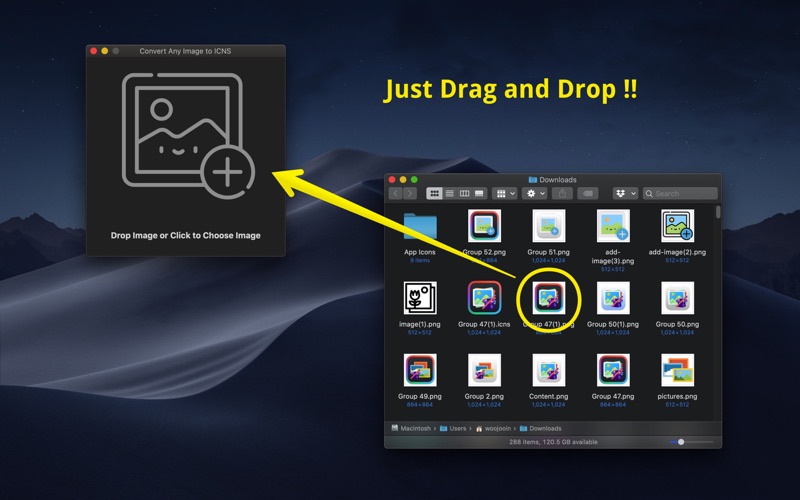Click the '9 items' label under App Icons
800x500 pixels.
420,261
